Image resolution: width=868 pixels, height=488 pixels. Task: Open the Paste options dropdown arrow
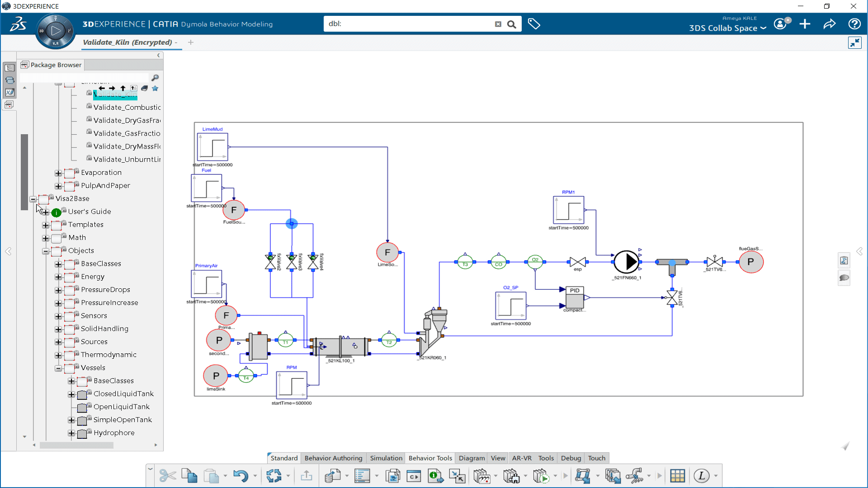[x=225, y=476]
